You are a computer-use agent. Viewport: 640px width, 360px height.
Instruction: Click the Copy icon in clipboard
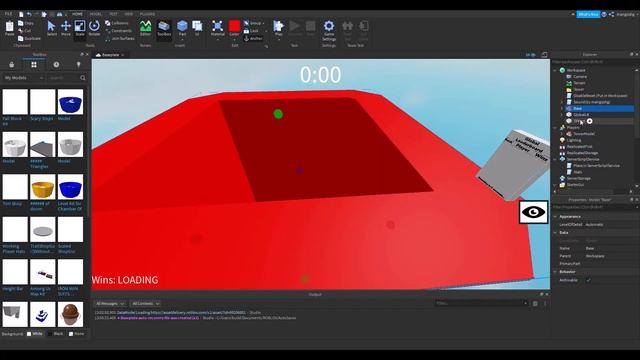26,23
